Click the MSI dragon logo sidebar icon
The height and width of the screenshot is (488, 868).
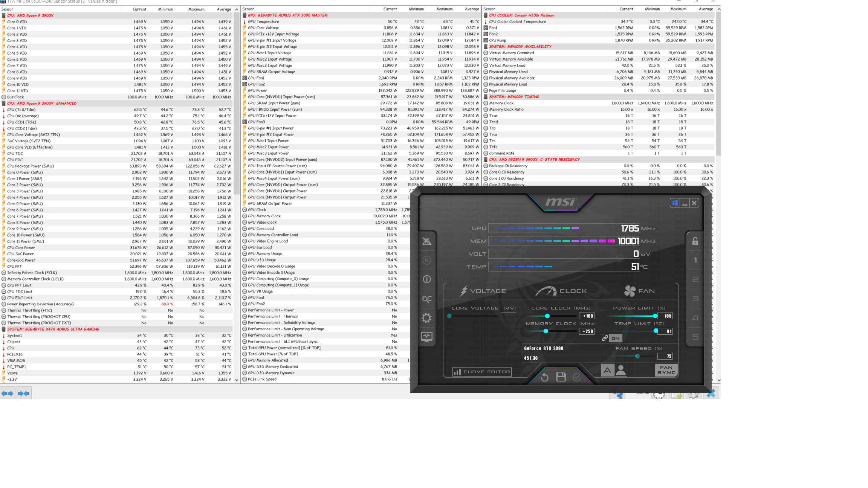coord(426,241)
